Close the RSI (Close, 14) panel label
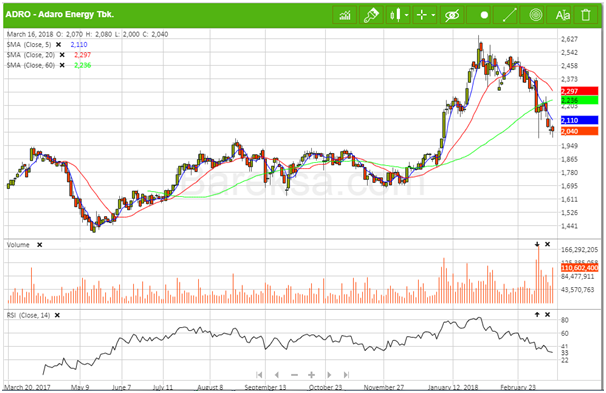 pos(57,315)
